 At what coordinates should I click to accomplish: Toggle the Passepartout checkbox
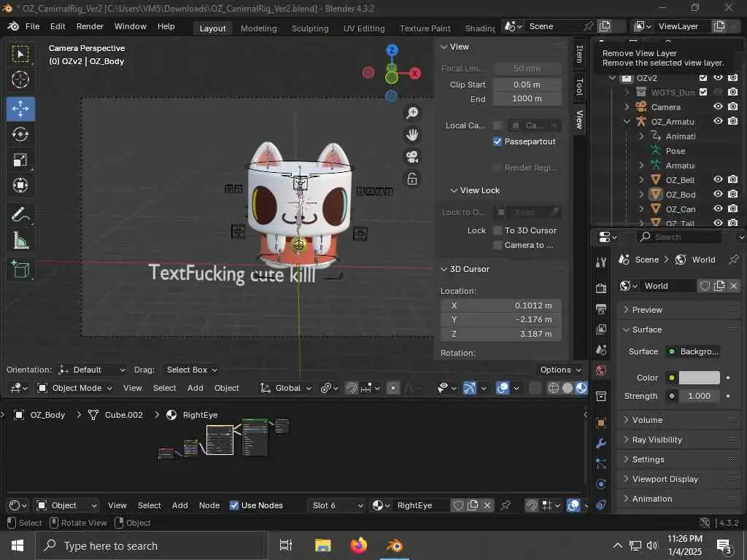(x=498, y=141)
